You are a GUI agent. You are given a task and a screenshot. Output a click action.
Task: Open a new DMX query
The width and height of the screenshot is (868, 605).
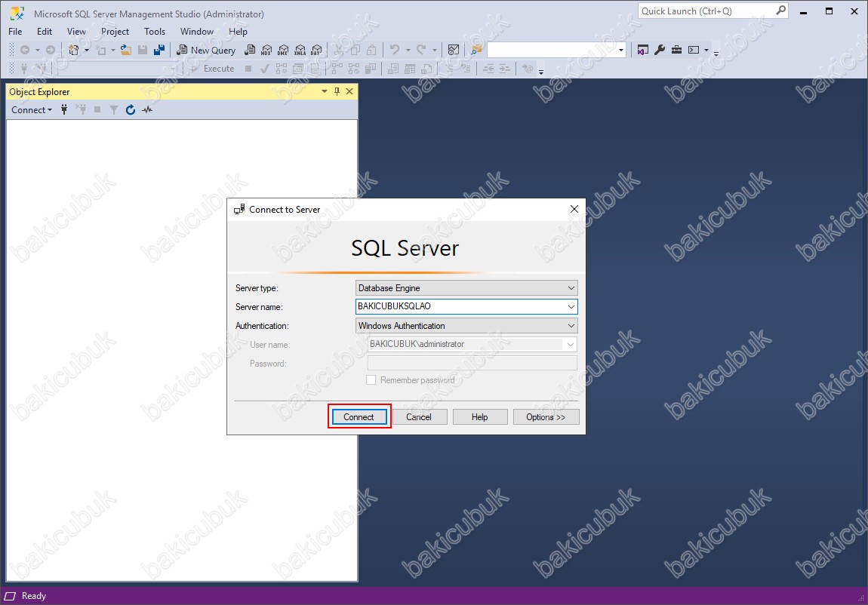coord(283,51)
